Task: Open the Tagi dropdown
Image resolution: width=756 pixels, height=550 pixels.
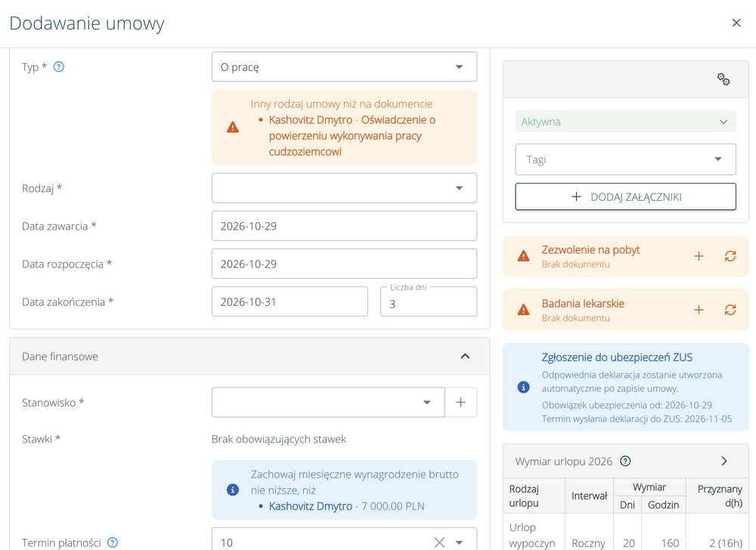Action: click(625, 159)
